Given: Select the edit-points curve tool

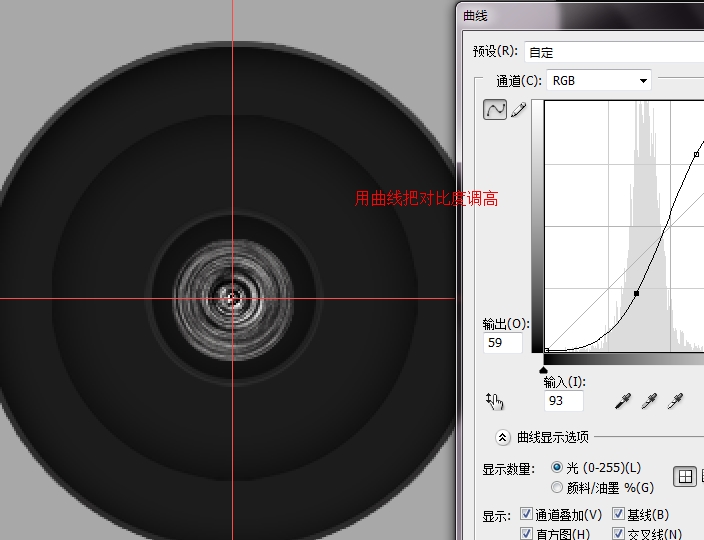Looking at the screenshot, I should tap(495, 111).
